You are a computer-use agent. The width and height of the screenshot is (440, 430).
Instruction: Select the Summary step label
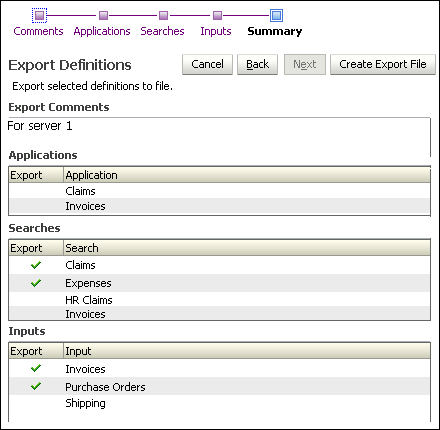pyautogui.click(x=275, y=31)
